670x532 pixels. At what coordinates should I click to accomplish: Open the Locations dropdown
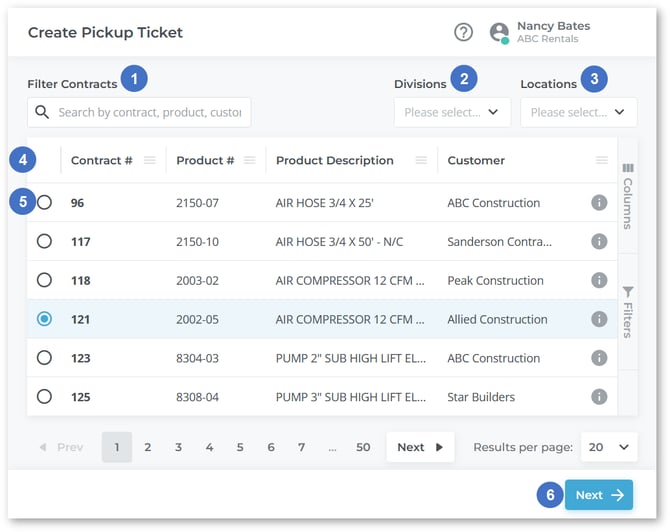coord(578,112)
